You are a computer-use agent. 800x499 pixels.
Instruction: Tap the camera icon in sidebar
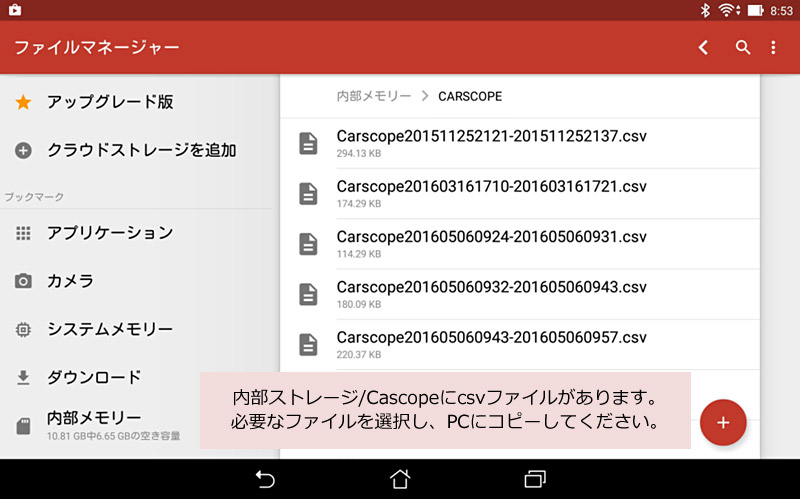(x=23, y=281)
